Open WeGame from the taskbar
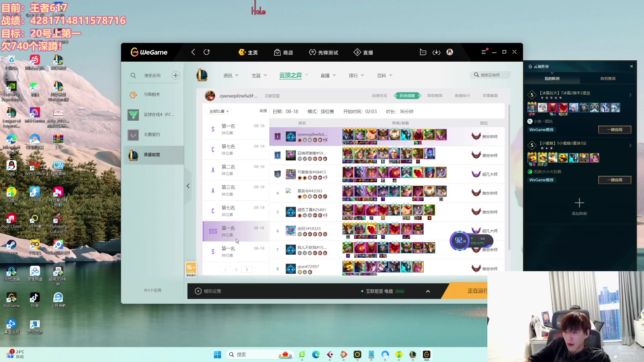This screenshot has height=362, width=644. (x=426, y=355)
